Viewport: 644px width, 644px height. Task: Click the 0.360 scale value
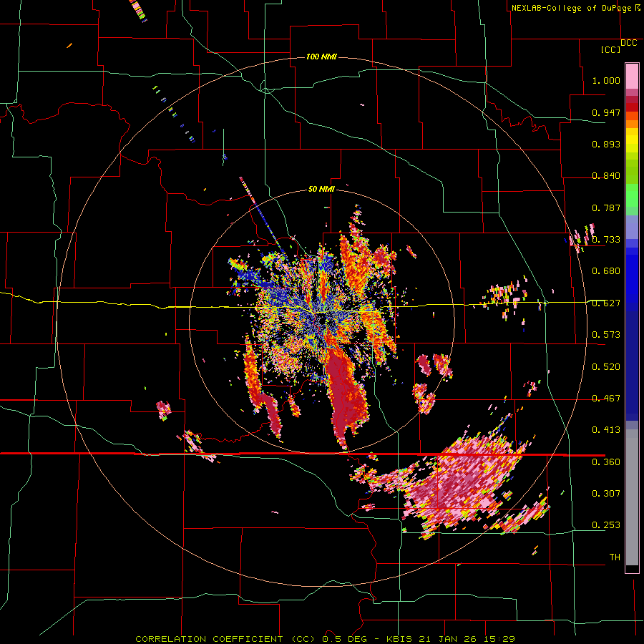coord(606,462)
